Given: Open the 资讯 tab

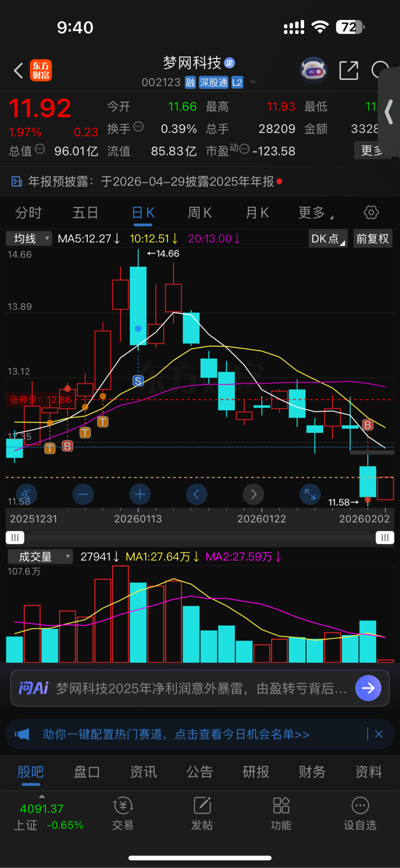Looking at the screenshot, I should [x=143, y=772].
